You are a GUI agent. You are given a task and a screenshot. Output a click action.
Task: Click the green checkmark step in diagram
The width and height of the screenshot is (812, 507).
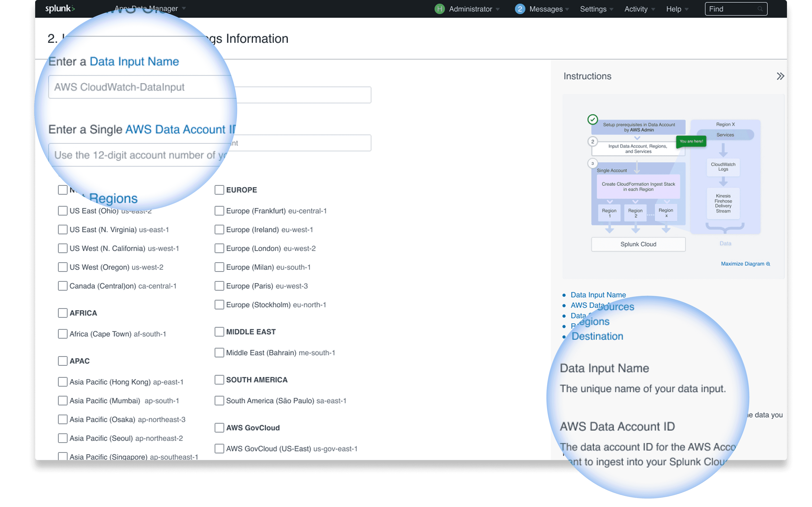tap(593, 119)
